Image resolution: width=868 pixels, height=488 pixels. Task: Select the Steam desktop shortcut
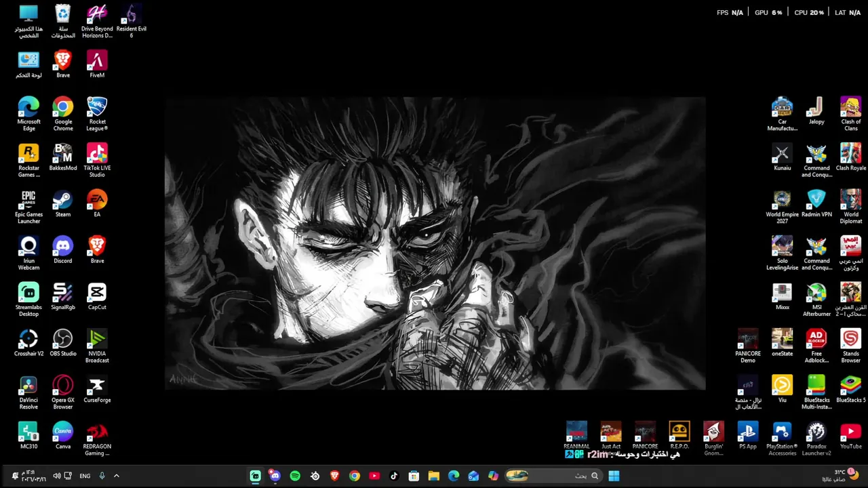pyautogui.click(x=63, y=203)
